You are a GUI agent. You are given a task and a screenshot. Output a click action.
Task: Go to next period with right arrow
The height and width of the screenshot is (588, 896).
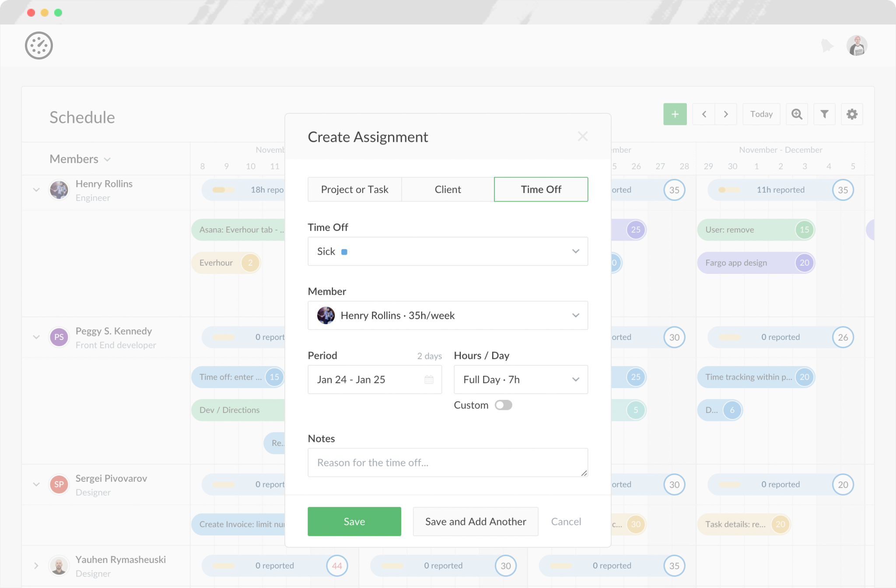[x=726, y=114]
